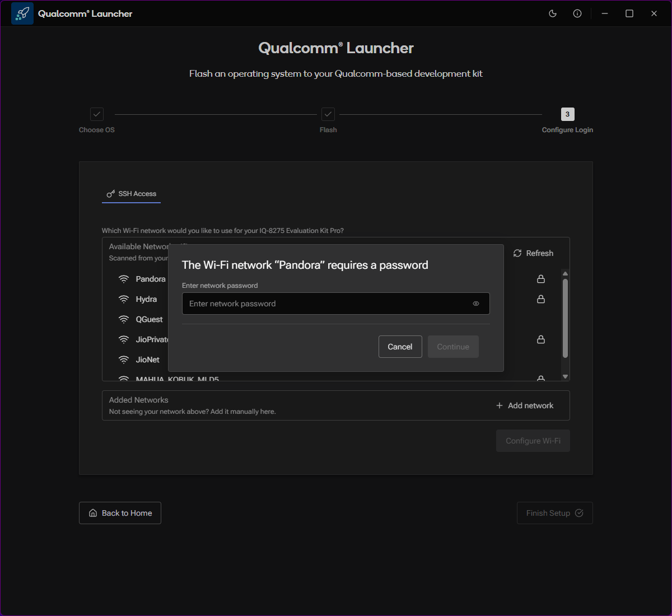This screenshot has height=616, width=672.
Task: Click the Configure Login step label
Action: point(567,130)
